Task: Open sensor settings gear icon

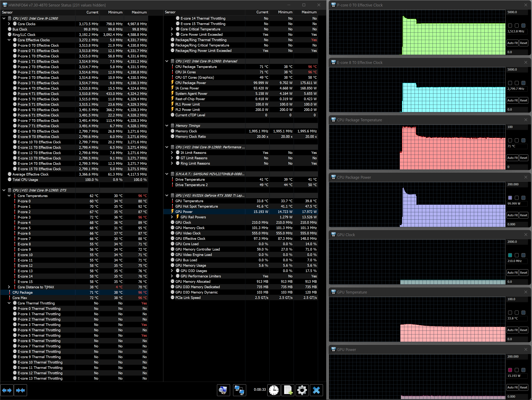Action: tap(302, 390)
